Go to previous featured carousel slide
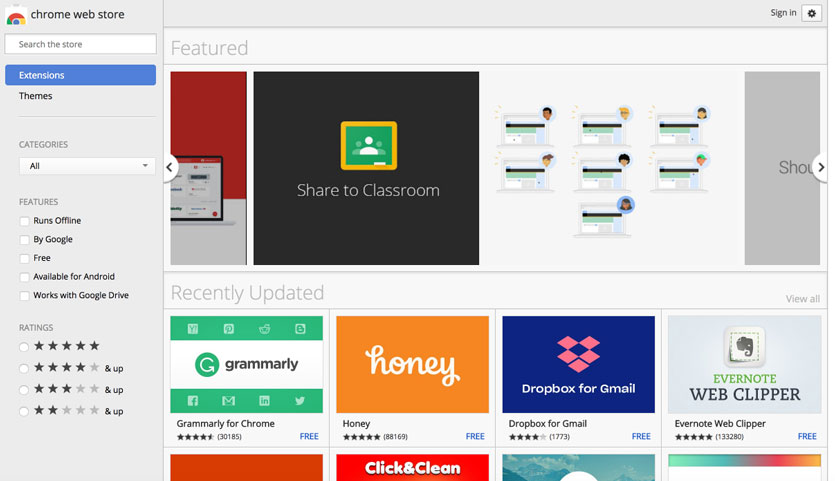Screen dimensions: 835x481 [x=170, y=167]
